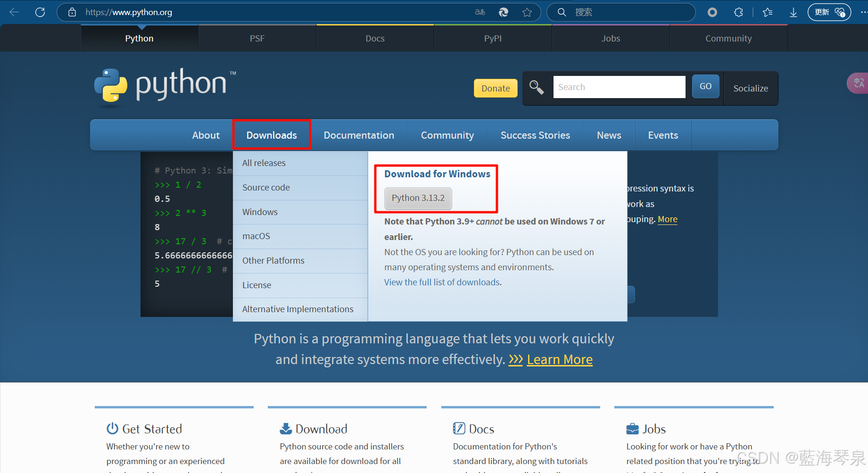The height and width of the screenshot is (473, 868).
Task: Click the Get Started power icon
Action: (112, 428)
